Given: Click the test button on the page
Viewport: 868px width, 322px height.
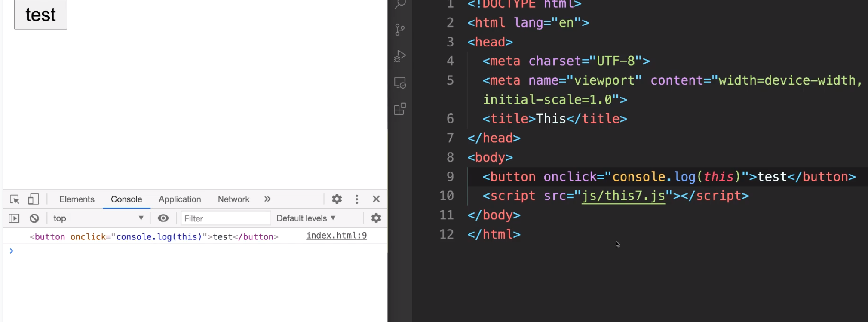Looking at the screenshot, I should tap(40, 15).
